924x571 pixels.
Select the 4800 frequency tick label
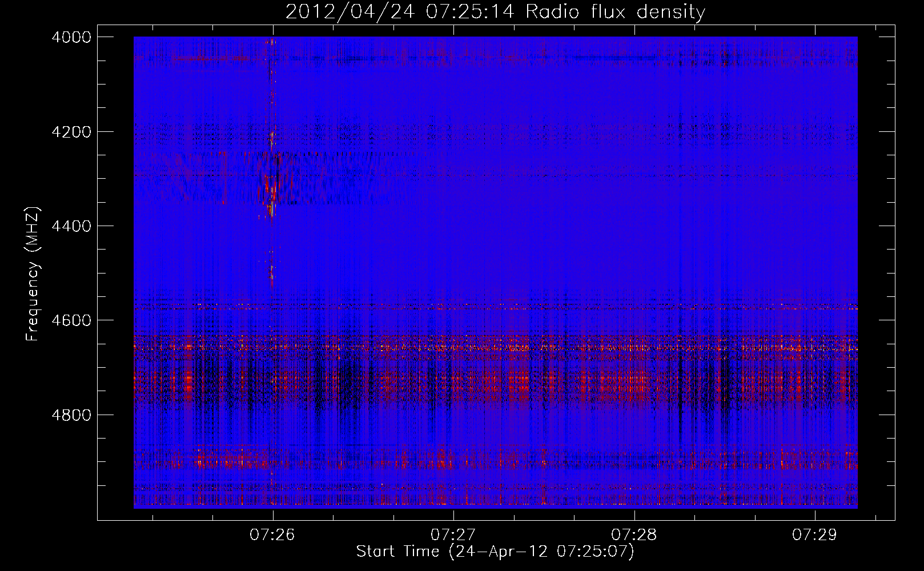[x=71, y=415]
